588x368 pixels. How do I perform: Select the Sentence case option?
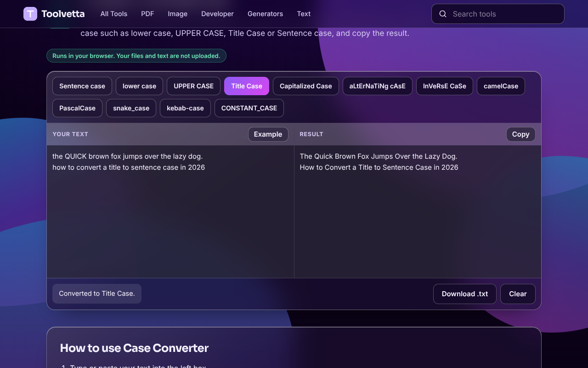(x=82, y=86)
